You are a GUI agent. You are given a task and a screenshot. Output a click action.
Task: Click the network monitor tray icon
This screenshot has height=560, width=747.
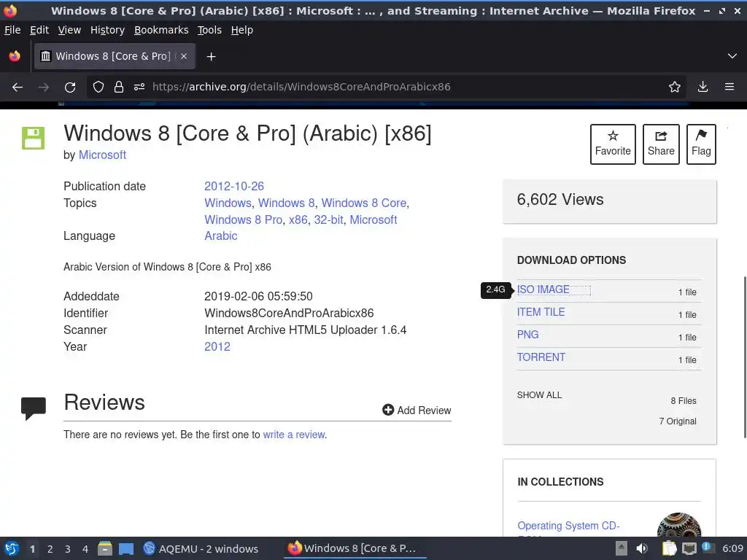(689, 548)
